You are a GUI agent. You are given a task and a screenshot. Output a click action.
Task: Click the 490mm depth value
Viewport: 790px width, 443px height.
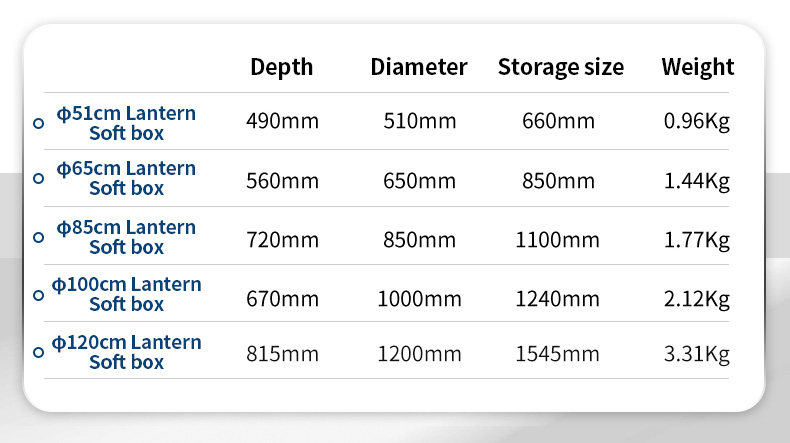[282, 121]
